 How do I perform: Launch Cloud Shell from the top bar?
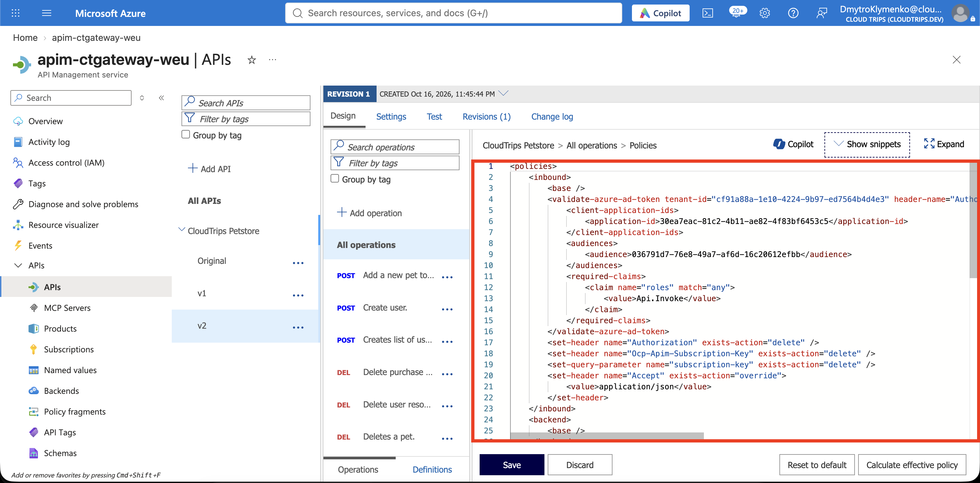[x=707, y=13]
